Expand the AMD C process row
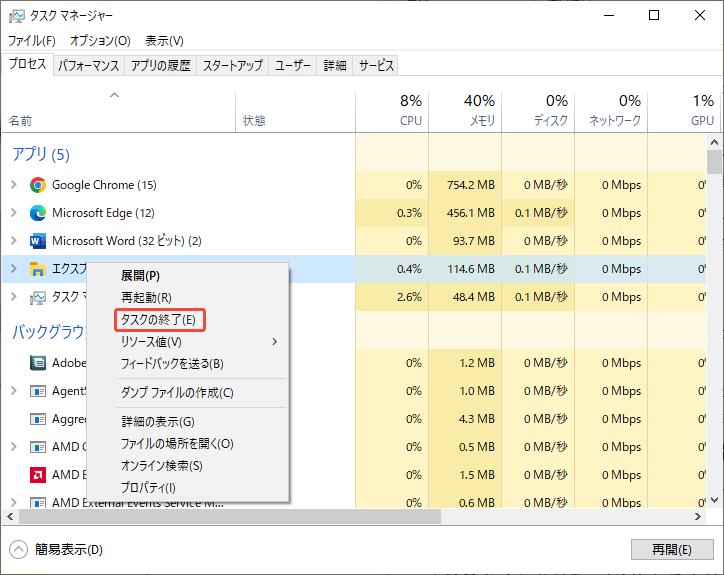The height and width of the screenshot is (575, 724). [14, 447]
